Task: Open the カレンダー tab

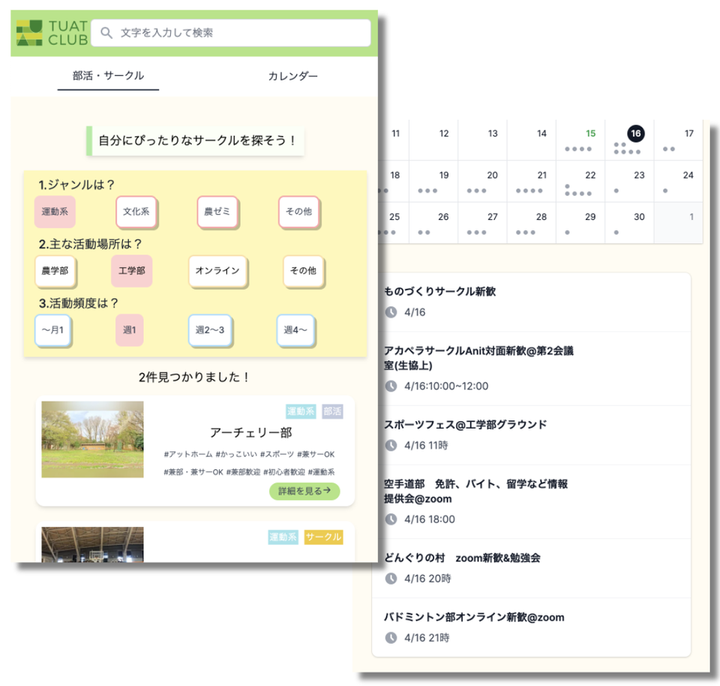Action: pos(292,76)
